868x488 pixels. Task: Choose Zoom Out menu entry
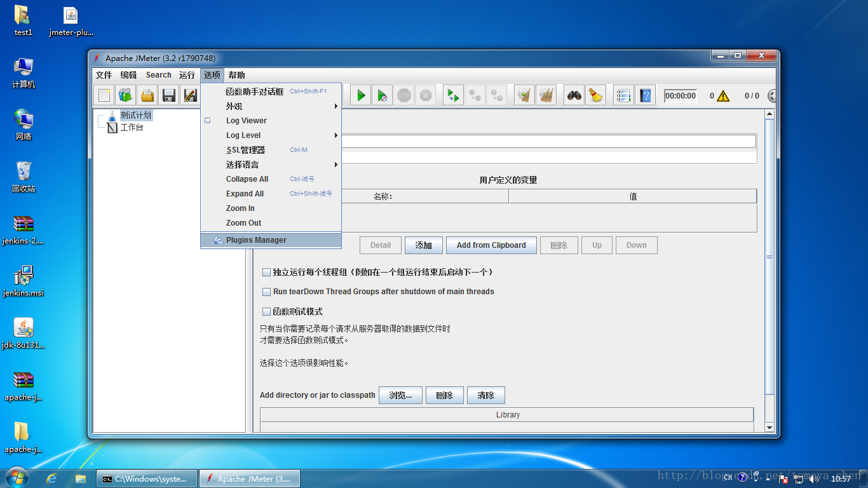pyautogui.click(x=271, y=223)
